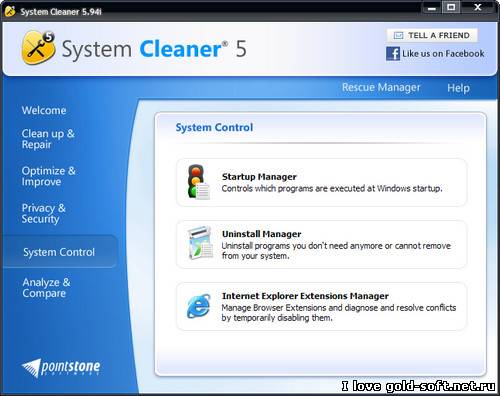Viewport: 500px width, 396px height.
Task: Click the Startup Manager traffic light icon
Action: point(199,182)
